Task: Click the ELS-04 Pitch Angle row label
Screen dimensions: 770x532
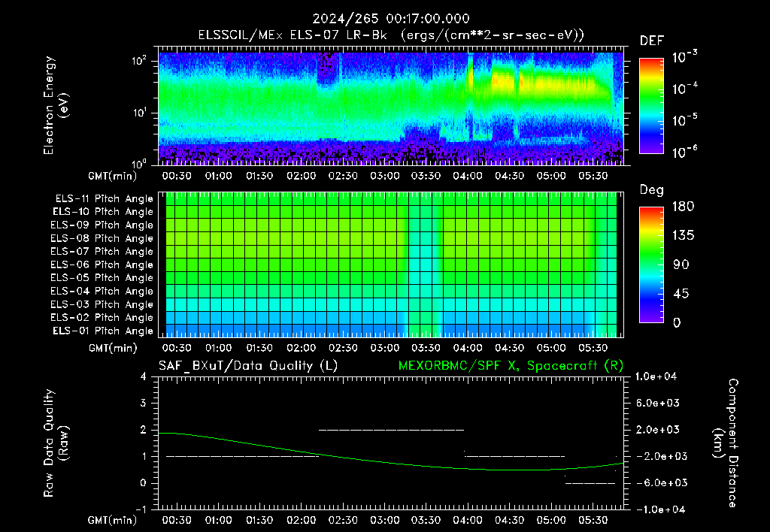Action: [x=102, y=292]
